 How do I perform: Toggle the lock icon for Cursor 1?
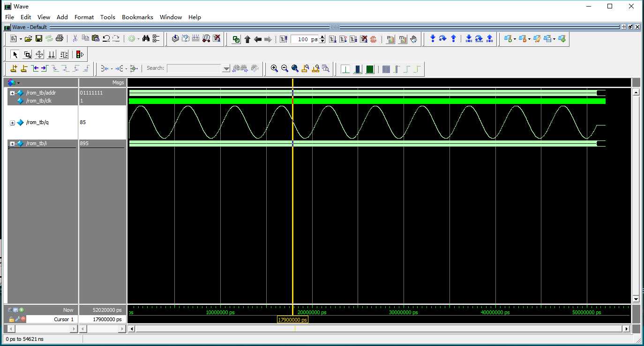pyautogui.click(x=11, y=319)
